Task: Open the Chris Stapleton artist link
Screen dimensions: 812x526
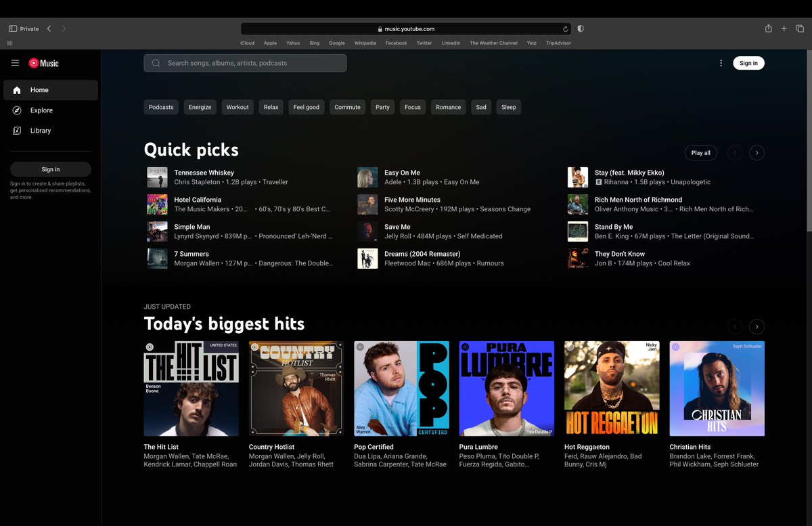Action: coord(197,182)
